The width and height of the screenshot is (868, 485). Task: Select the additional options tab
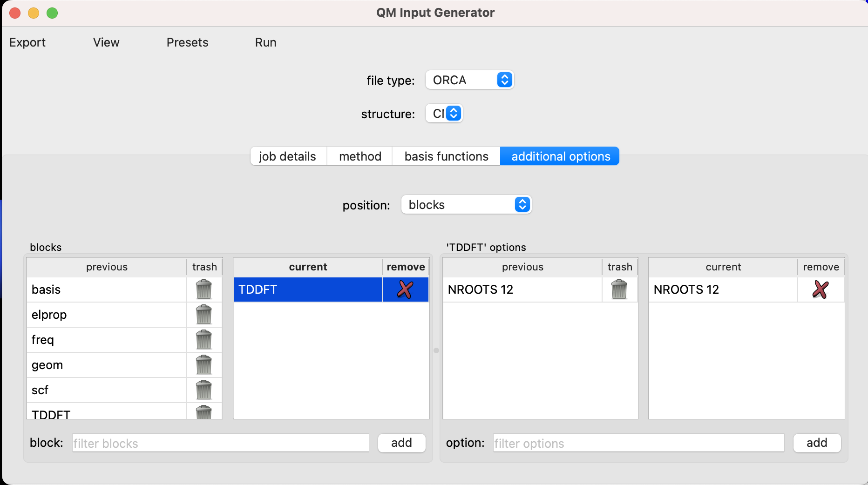(560, 156)
